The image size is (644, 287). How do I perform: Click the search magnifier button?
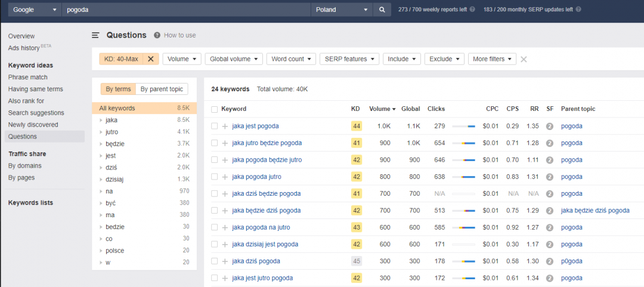tap(382, 10)
